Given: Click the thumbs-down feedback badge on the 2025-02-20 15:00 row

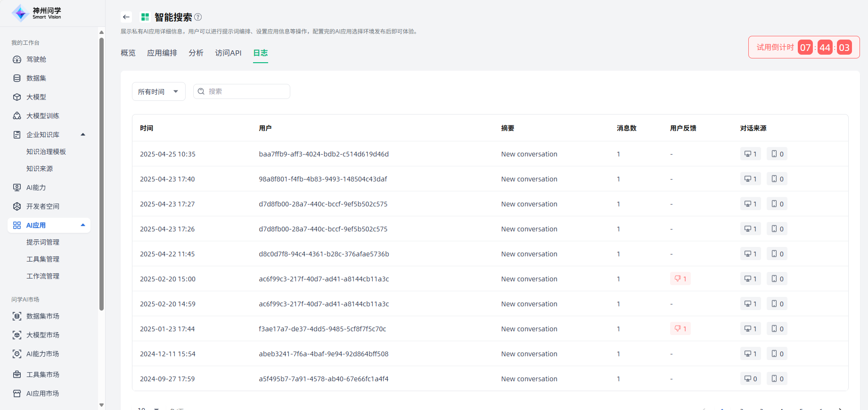Looking at the screenshot, I should pyautogui.click(x=680, y=279).
